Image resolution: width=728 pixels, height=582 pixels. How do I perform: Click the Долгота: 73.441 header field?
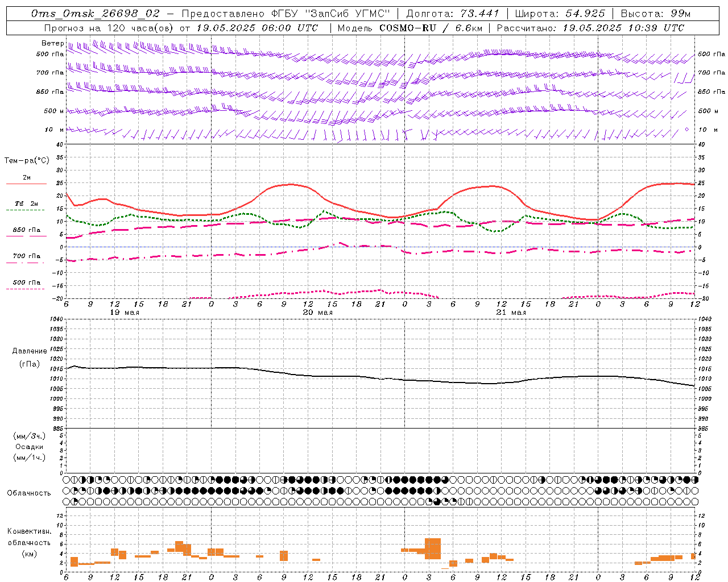(453, 14)
